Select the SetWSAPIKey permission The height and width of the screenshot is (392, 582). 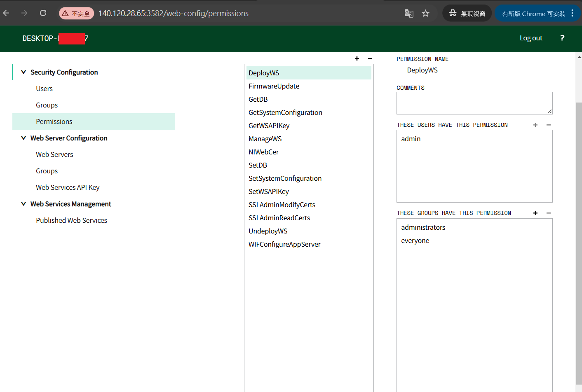click(309, 191)
